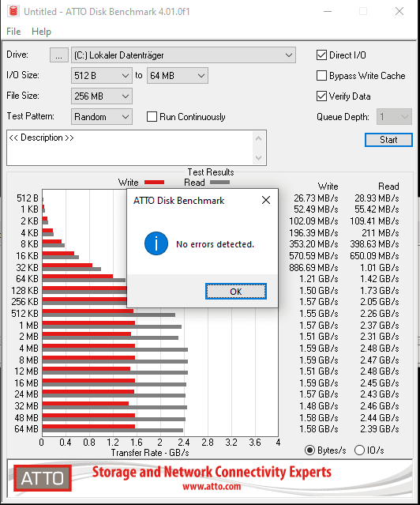Open the File menu
This screenshot has width=420, height=505.
(13, 32)
